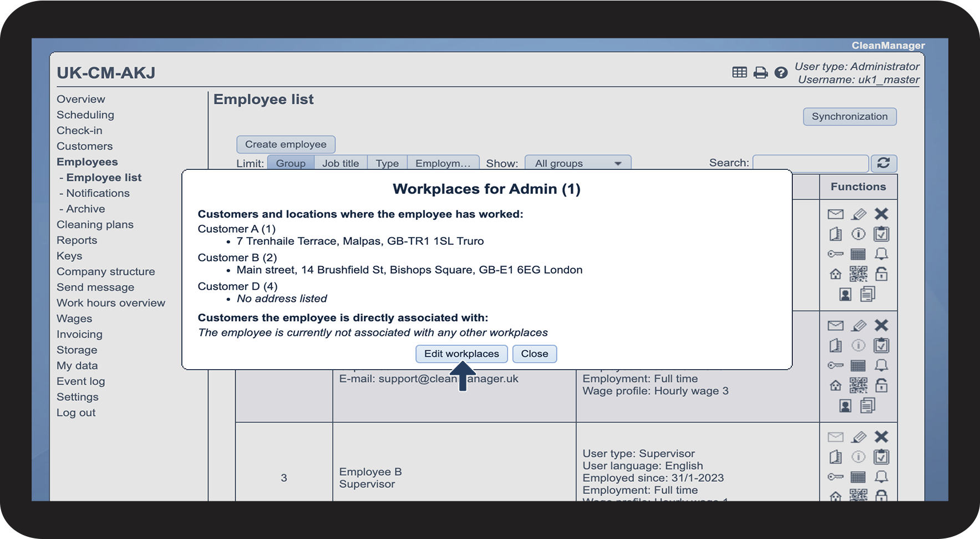Click the Synchronization button
The height and width of the screenshot is (539, 980).
850,117
